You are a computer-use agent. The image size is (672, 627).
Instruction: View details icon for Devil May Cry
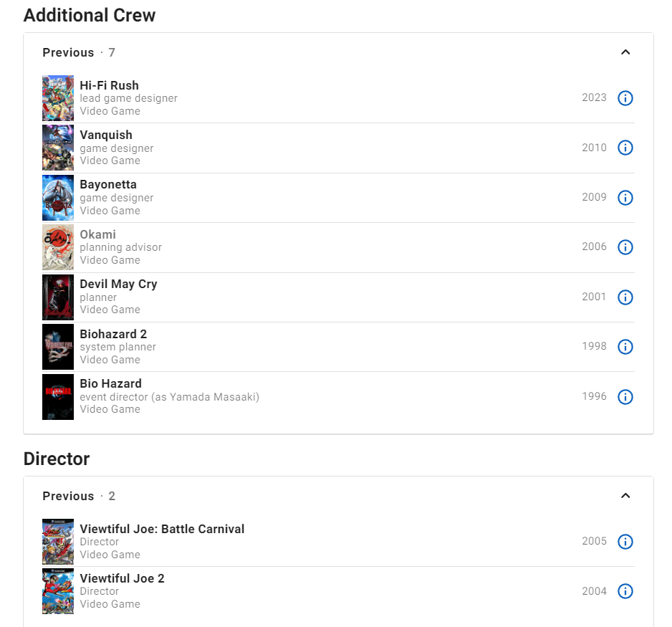point(625,297)
